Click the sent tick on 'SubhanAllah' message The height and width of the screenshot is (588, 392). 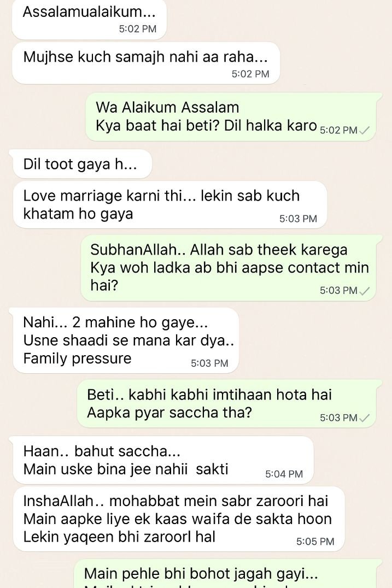pyautogui.click(x=364, y=291)
